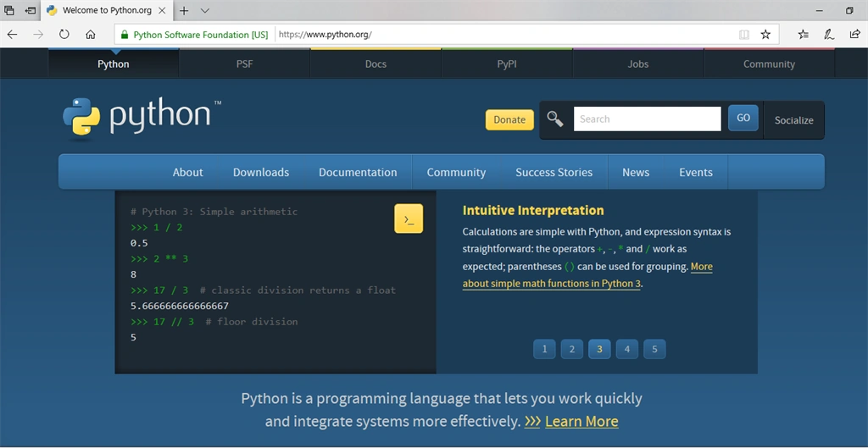Click the yellow Donate button
The image size is (868, 448).
click(x=509, y=119)
